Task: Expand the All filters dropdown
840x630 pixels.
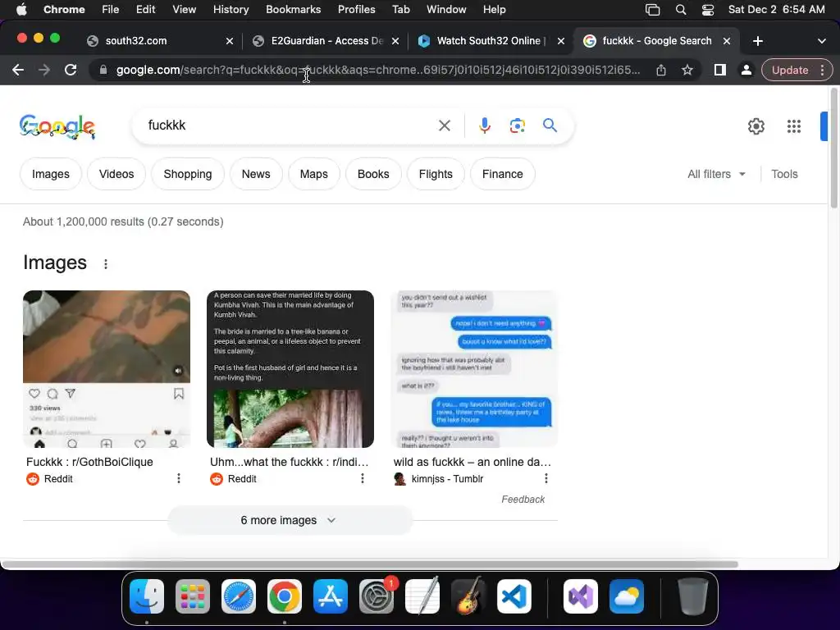Action: pyautogui.click(x=716, y=174)
